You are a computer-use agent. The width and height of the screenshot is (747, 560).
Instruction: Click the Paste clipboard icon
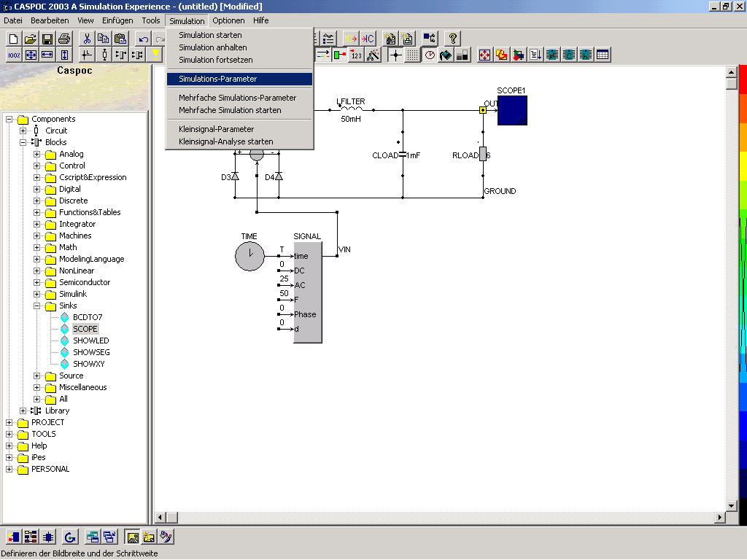click(x=120, y=39)
